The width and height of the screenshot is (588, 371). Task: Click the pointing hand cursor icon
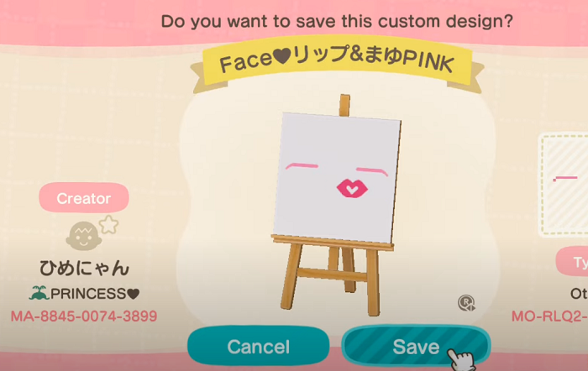(460, 359)
